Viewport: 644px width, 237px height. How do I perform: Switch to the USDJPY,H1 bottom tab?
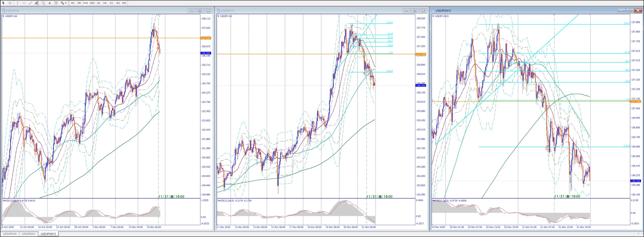point(29,234)
